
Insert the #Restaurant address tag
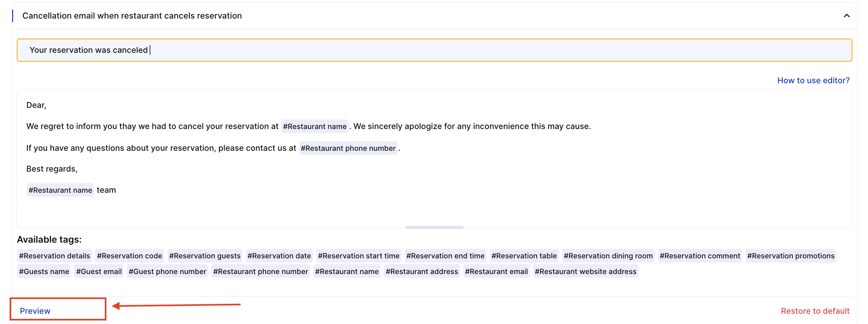pos(421,271)
